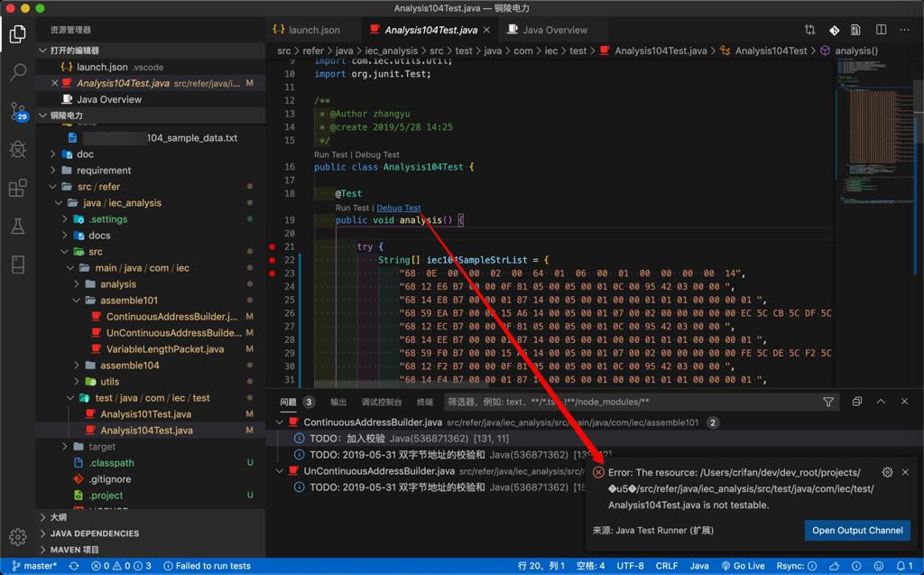The height and width of the screenshot is (575, 924).
Task: Open Source Control view with 29 badge
Action: tap(17, 111)
